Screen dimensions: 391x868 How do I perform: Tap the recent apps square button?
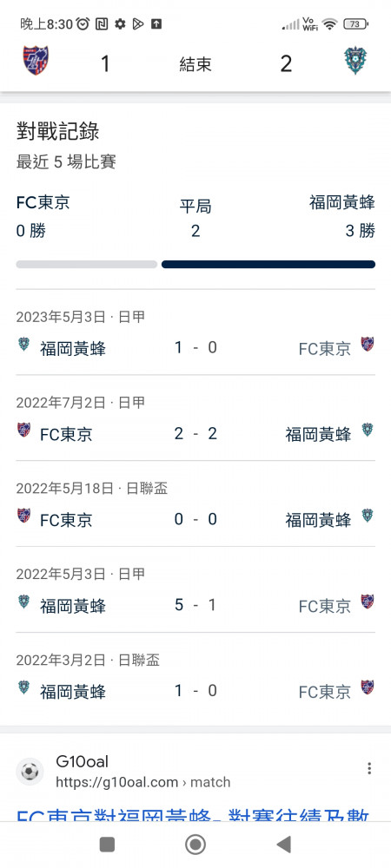(107, 845)
